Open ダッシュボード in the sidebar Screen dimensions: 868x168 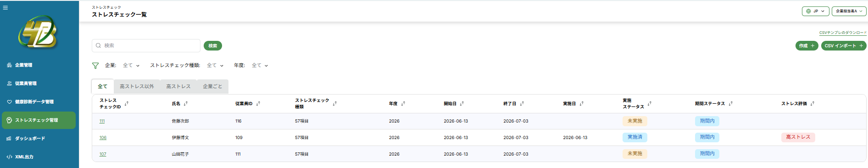[x=39, y=139]
